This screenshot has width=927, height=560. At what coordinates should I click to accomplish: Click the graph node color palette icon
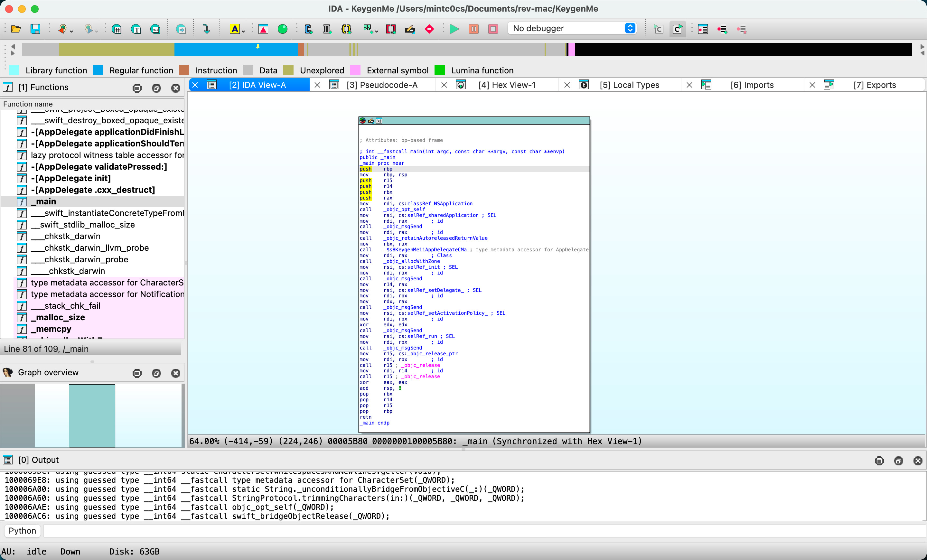[362, 121]
